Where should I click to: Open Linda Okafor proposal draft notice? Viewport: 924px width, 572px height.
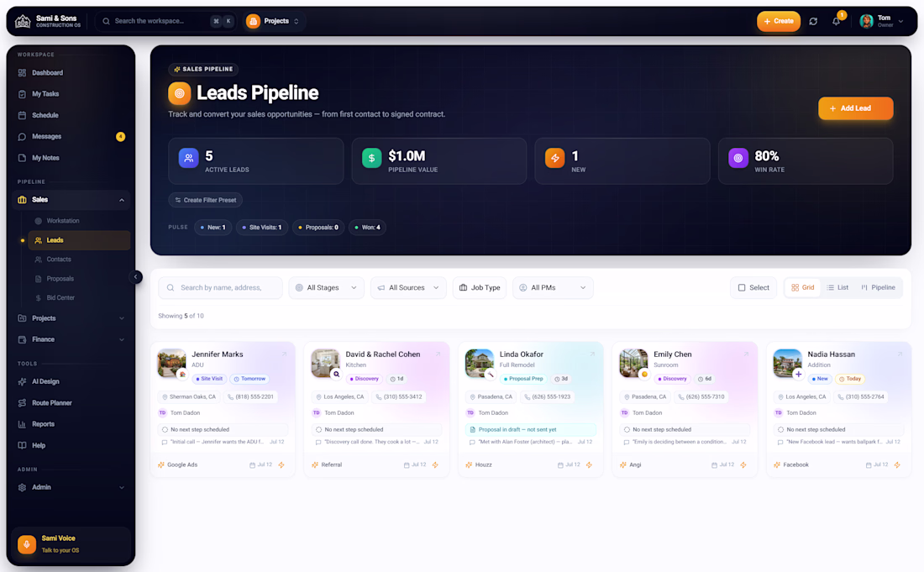point(530,430)
